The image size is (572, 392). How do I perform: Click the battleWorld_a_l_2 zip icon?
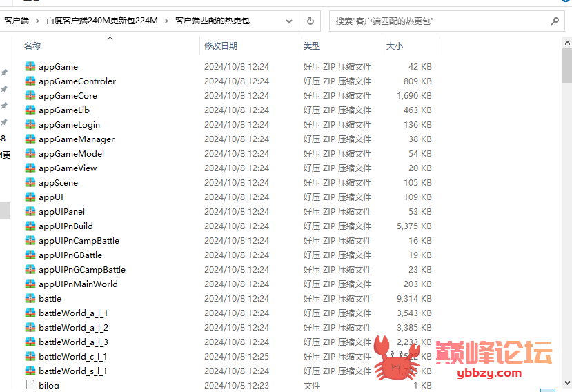tap(30, 327)
